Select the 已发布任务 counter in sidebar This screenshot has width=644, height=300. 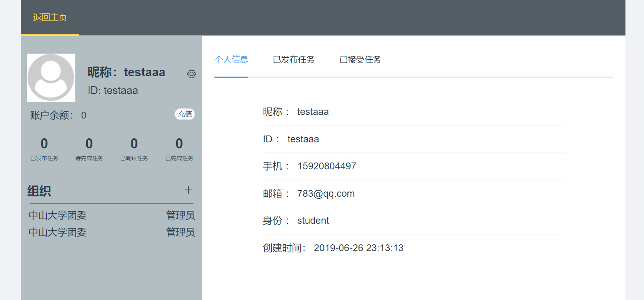(x=44, y=149)
